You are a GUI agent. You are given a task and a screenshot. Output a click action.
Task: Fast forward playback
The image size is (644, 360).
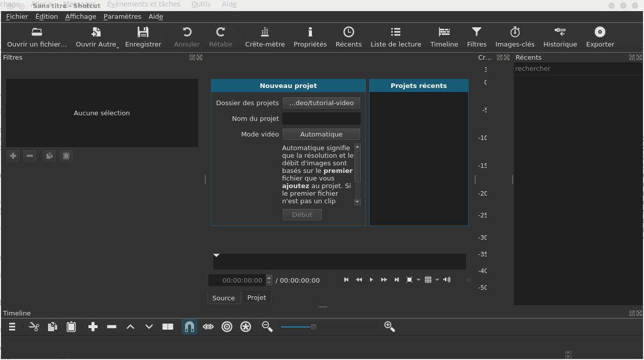(384, 280)
